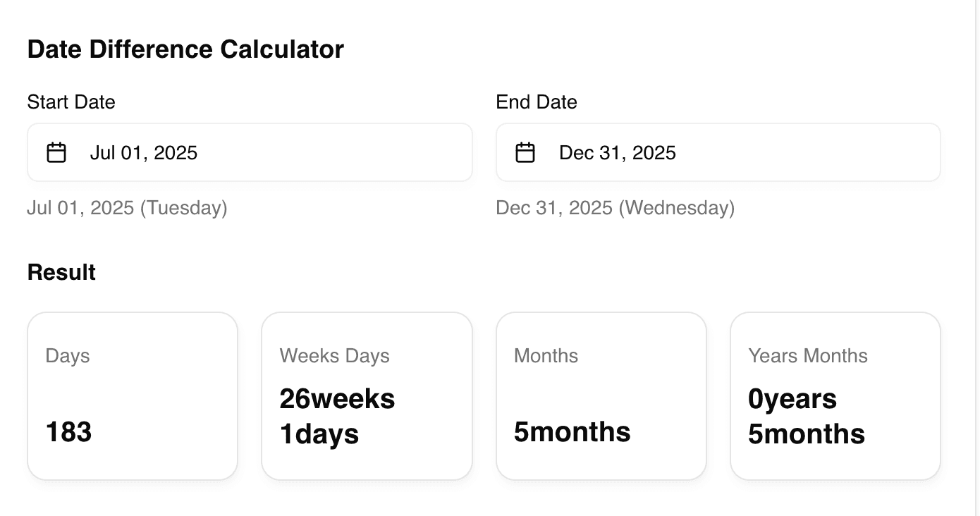Click the 0years 5months value
The width and height of the screenshot is (980, 516).
tap(806, 416)
